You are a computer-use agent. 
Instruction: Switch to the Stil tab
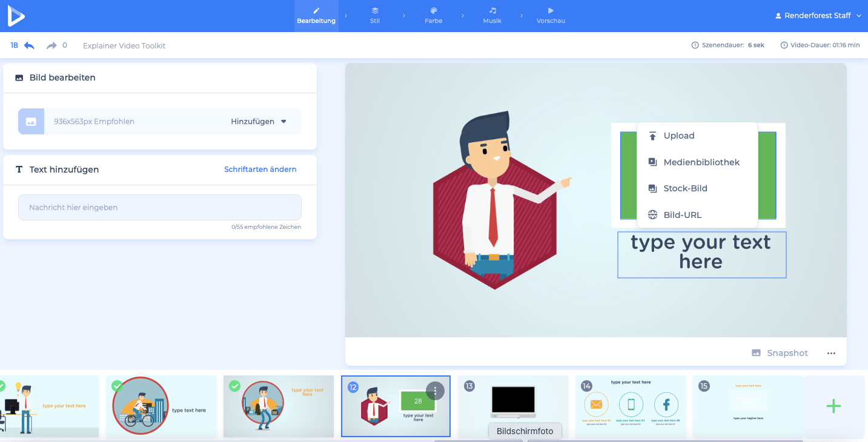click(375, 16)
